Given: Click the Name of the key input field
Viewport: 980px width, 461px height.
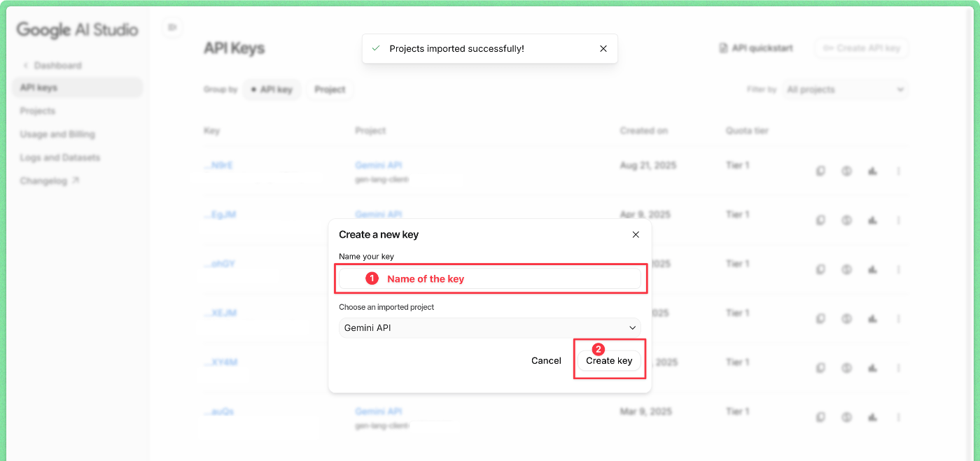Looking at the screenshot, I should [x=490, y=278].
